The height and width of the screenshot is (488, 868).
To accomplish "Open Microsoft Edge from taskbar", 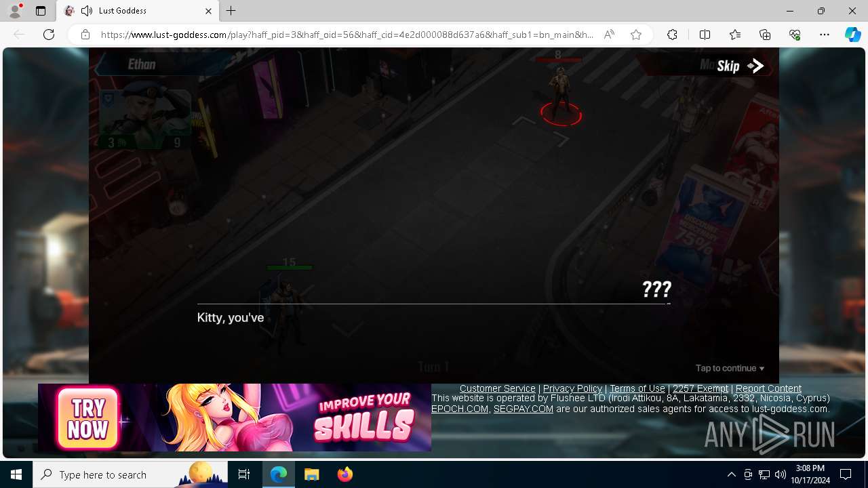I will [279, 474].
